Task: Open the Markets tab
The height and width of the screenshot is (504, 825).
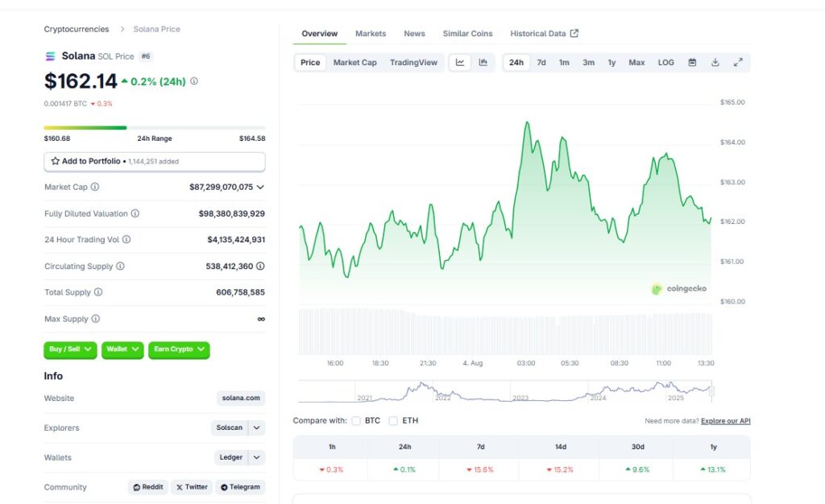Action: 371,34
